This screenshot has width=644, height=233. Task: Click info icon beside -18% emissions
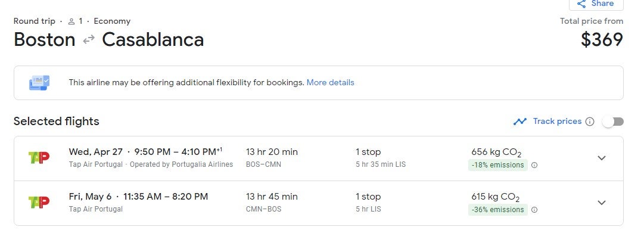click(x=534, y=165)
